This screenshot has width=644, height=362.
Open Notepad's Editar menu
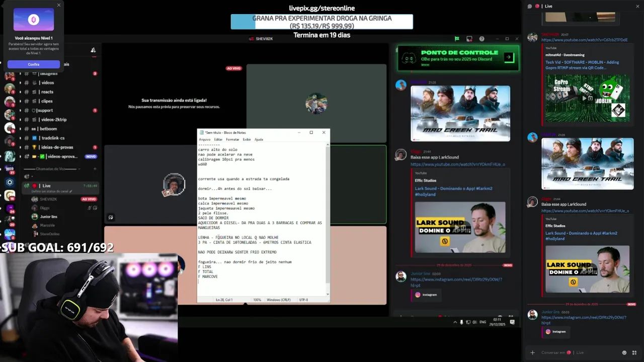218,139
